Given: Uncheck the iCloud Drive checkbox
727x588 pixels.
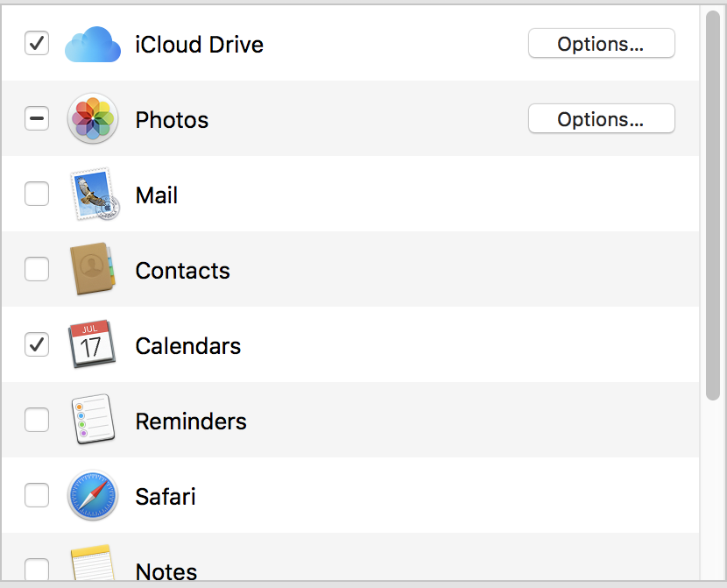Looking at the screenshot, I should pos(37,43).
